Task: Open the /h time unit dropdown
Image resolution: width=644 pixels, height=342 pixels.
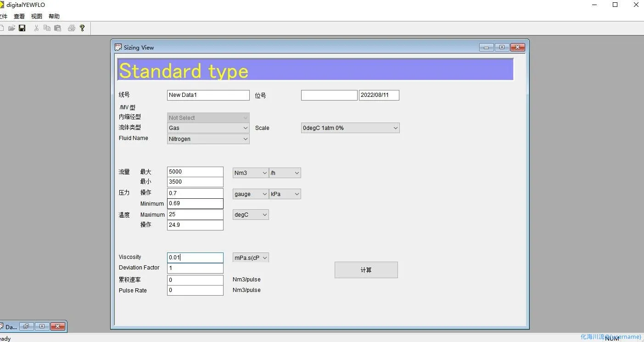Action: click(x=285, y=173)
